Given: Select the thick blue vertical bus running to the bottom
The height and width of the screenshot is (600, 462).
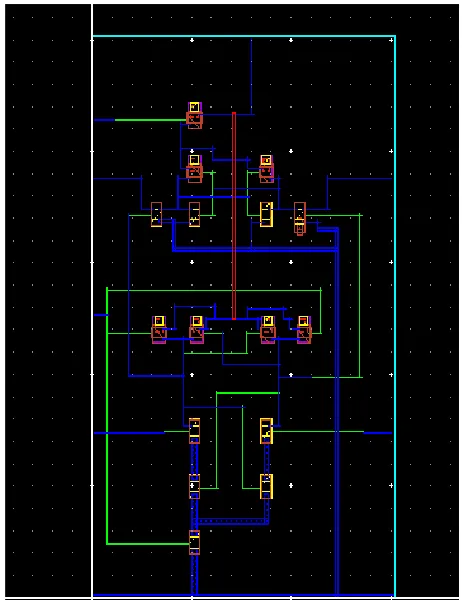Looking at the screenshot, I should coord(337,411).
